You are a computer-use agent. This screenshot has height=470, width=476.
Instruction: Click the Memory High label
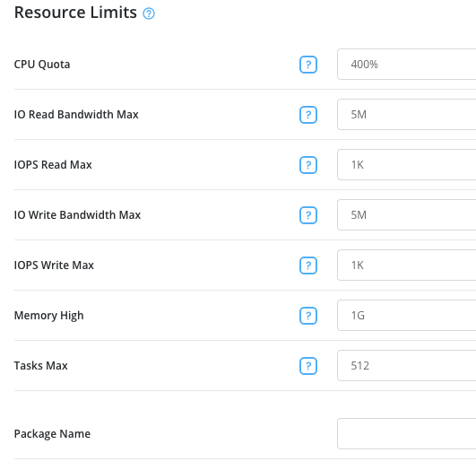pos(49,316)
